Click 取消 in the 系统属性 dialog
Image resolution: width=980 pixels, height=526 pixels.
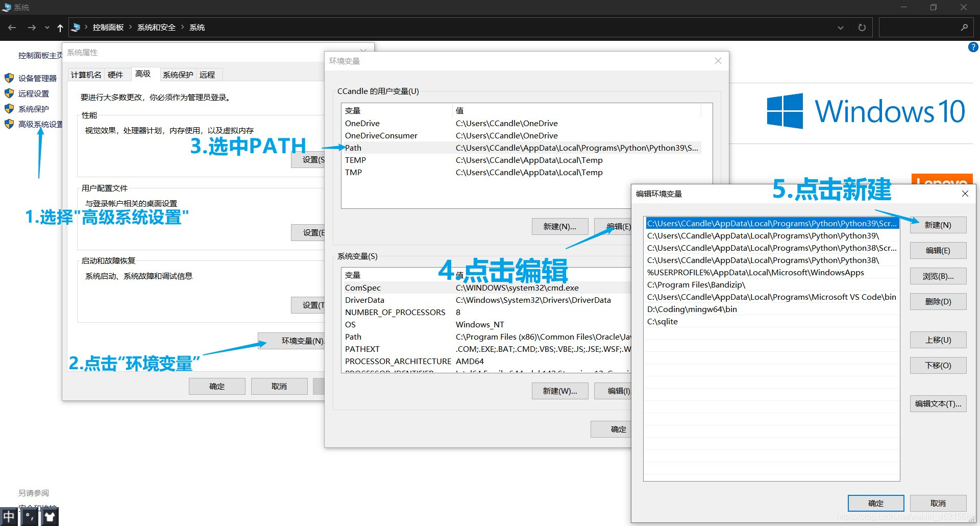(x=279, y=386)
